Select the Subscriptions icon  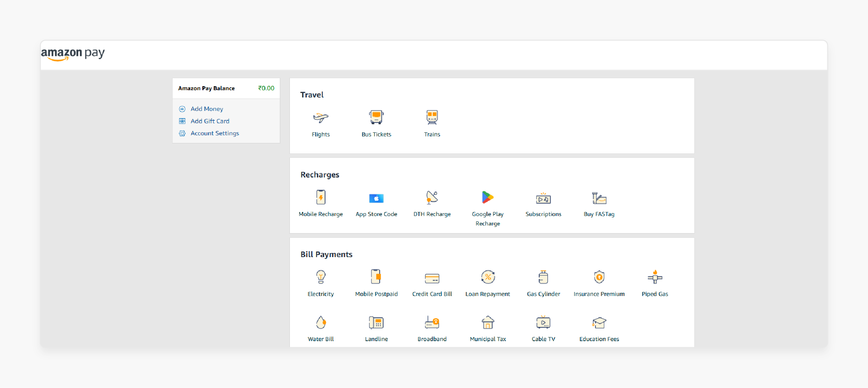click(544, 198)
